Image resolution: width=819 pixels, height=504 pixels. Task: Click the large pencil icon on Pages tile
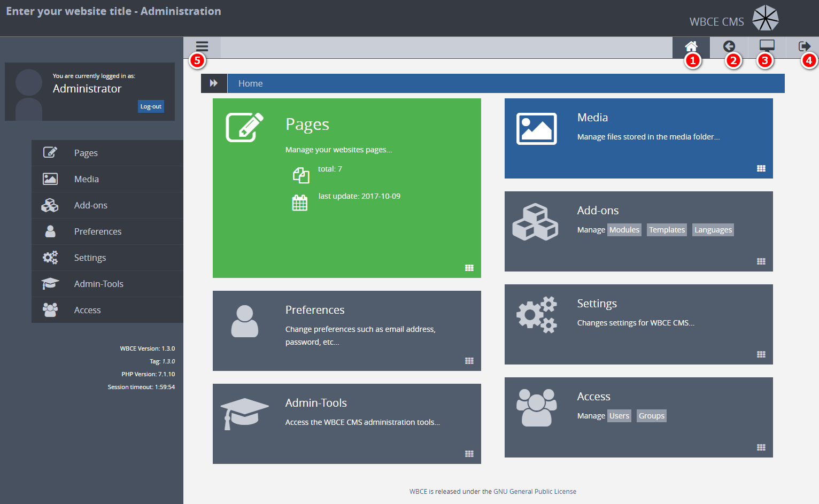[245, 127]
